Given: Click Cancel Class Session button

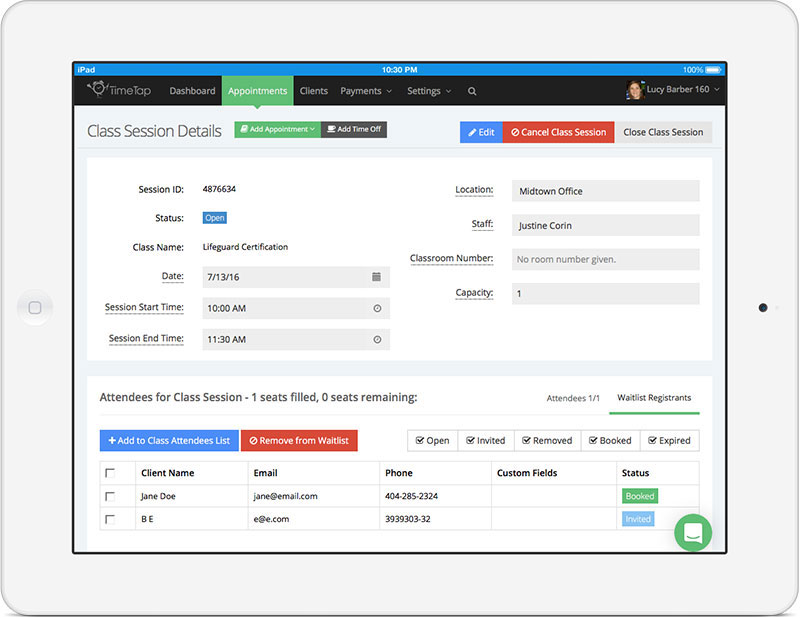Looking at the screenshot, I should click(559, 132).
